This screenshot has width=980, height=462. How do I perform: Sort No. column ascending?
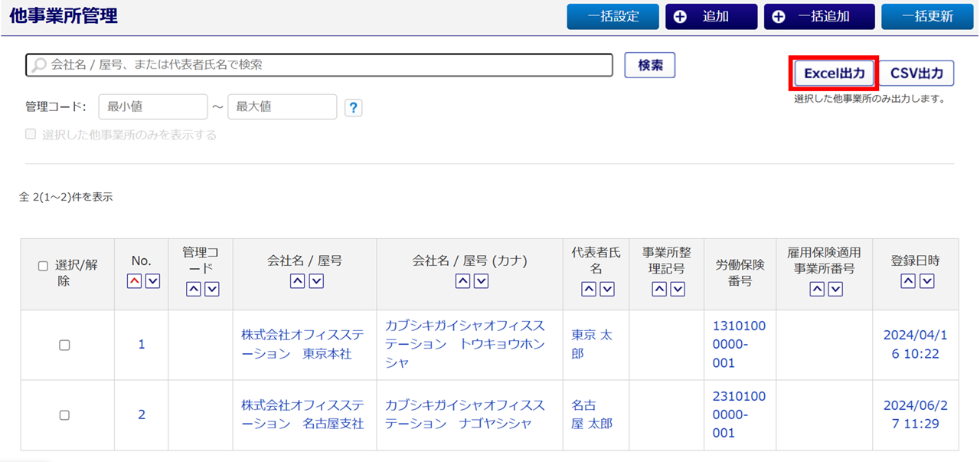click(135, 281)
